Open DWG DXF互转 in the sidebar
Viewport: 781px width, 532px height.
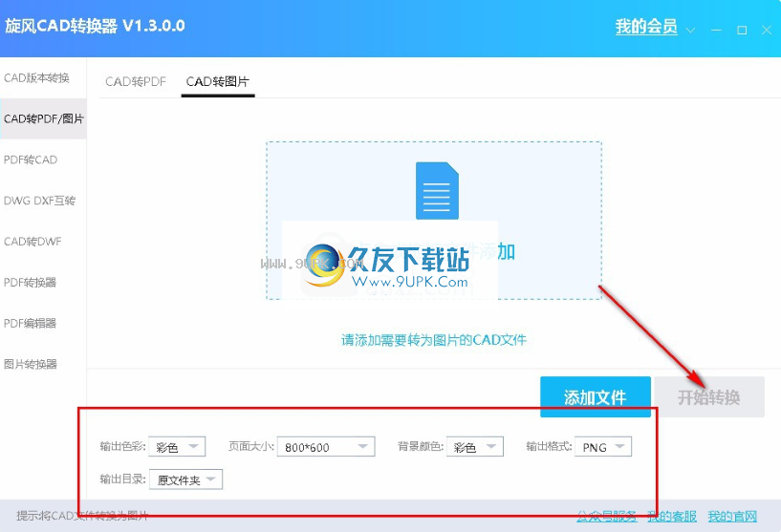click(43, 201)
